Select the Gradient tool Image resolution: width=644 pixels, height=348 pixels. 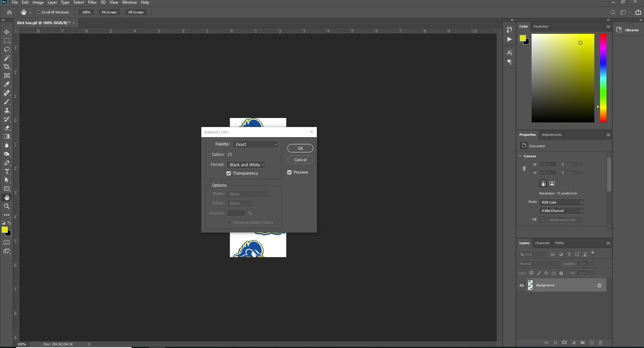pyautogui.click(x=7, y=136)
